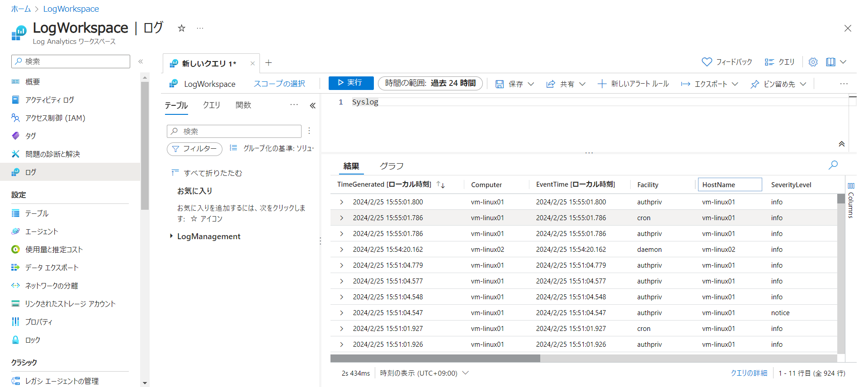The height and width of the screenshot is (387, 868).
Task: Click スコープの選択 link
Action: tap(279, 84)
